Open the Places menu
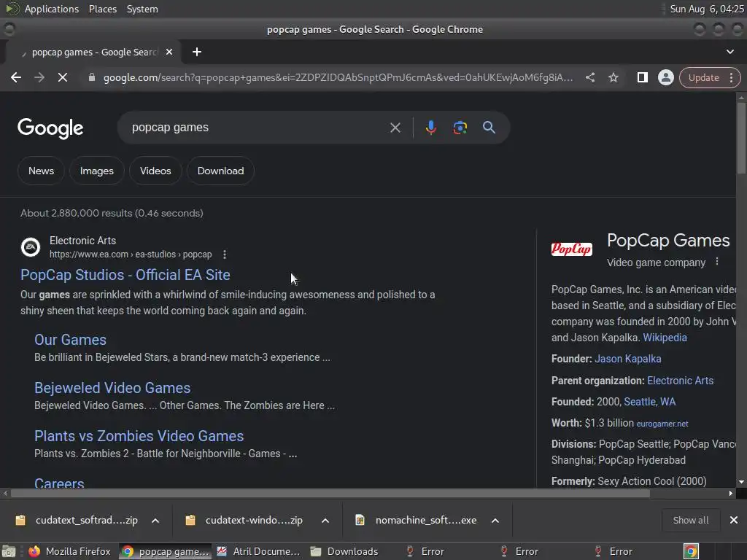The height and width of the screenshot is (560, 747). [103, 9]
